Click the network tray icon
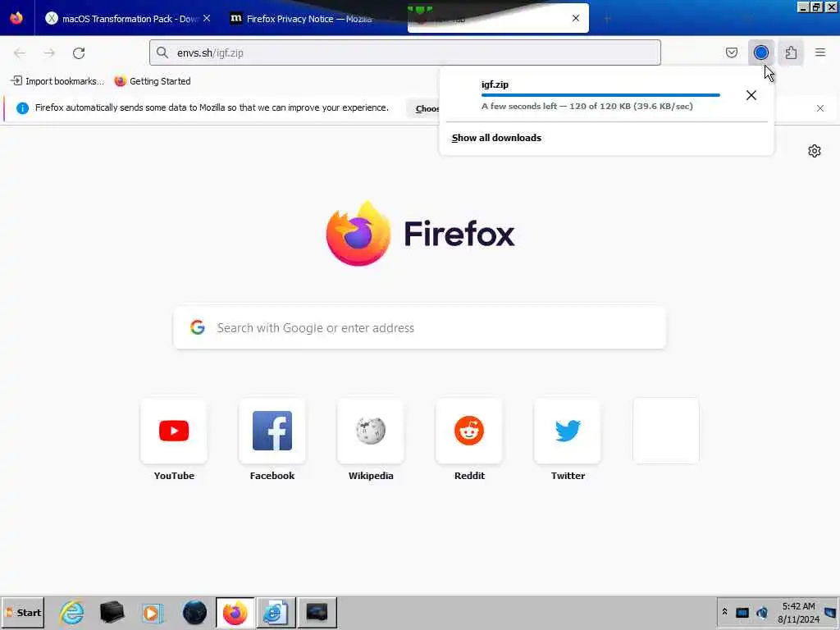 pos(742,613)
